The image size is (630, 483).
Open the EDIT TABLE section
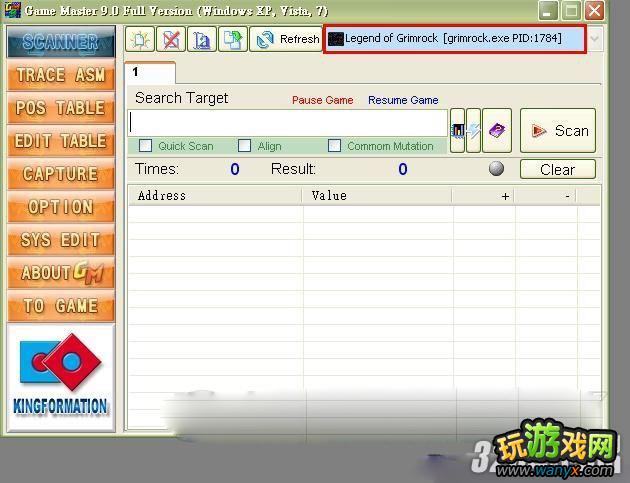point(61,141)
